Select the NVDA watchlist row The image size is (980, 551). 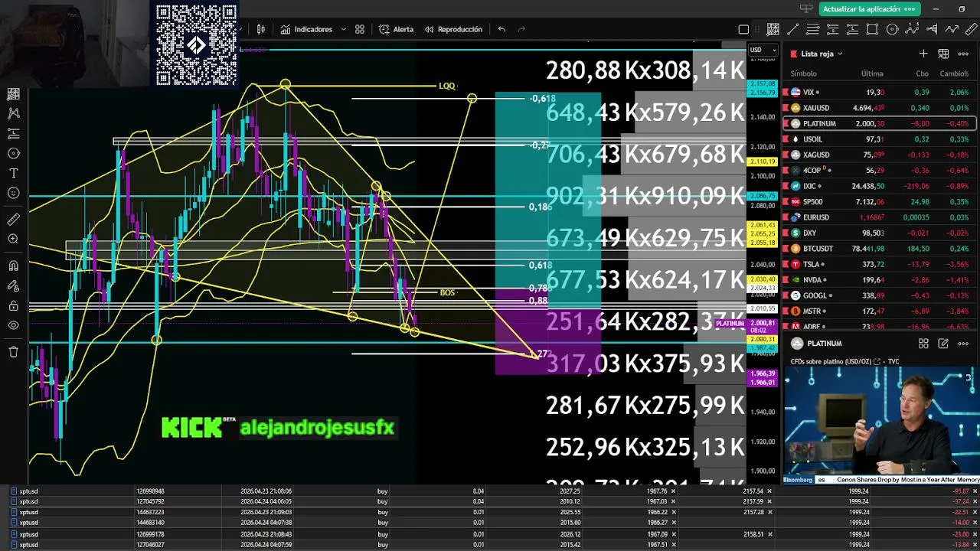pyautogui.click(x=879, y=280)
